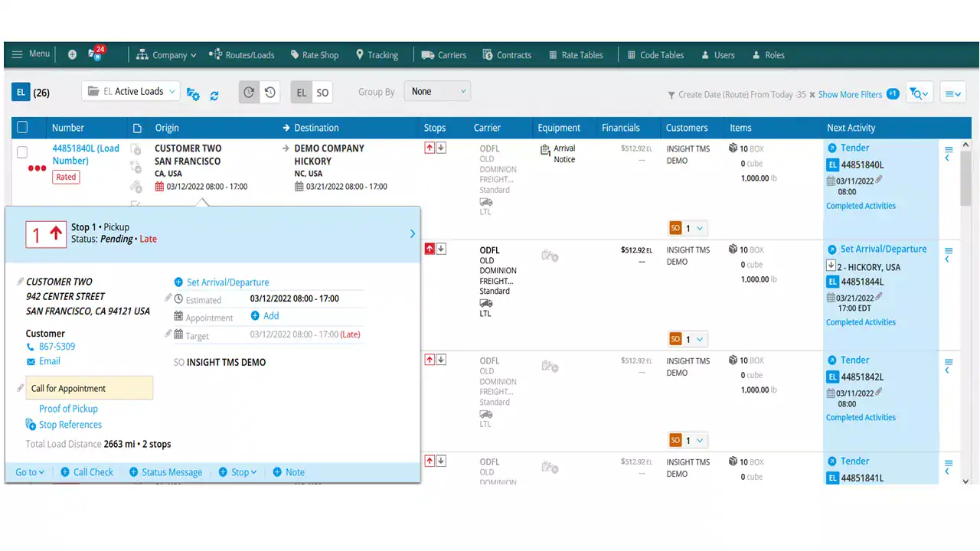Open the Go to dropdown in popup footer
This screenshot has height=551, width=980.
(x=30, y=472)
